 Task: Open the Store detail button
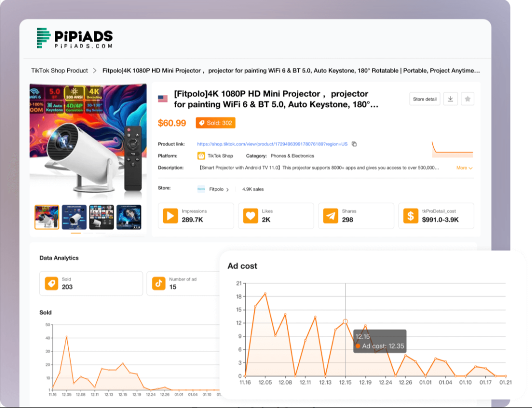(x=425, y=99)
